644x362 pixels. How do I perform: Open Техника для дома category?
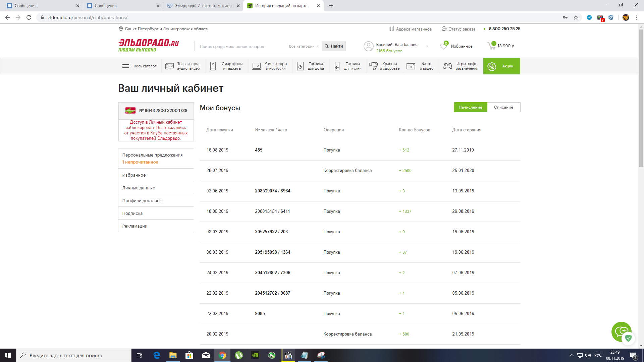[311, 66]
